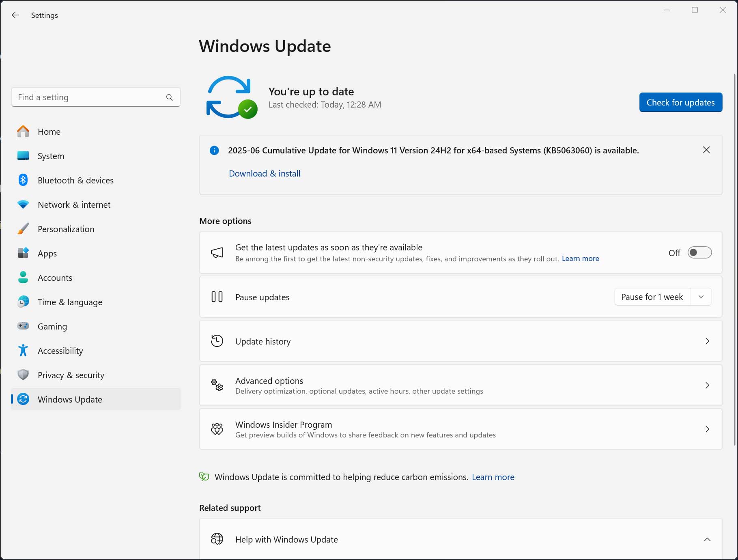
Task: Open Learn more about latest updates
Action: pos(580,258)
